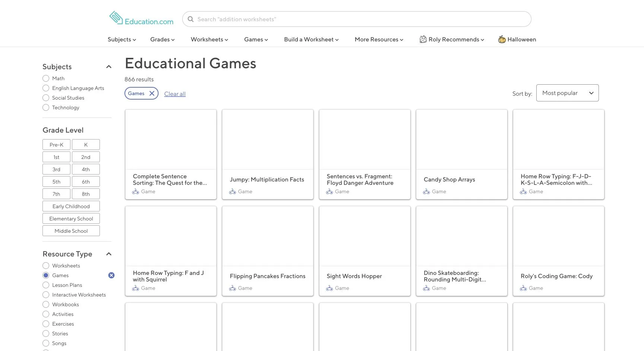Click the search input field
644x351 pixels.
coord(357,19)
